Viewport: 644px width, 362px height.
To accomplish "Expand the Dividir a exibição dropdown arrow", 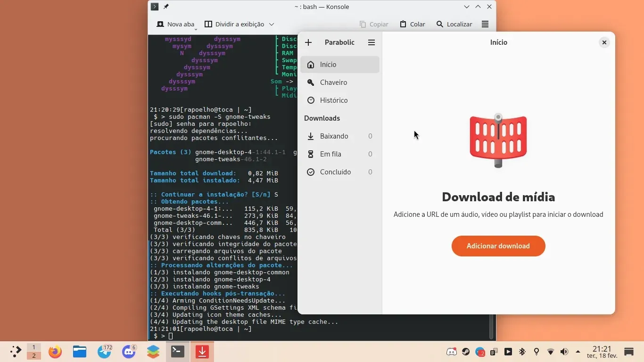I will pyautogui.click(x=272, y=25).
